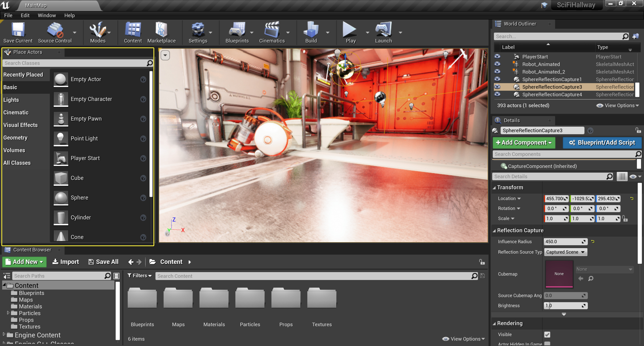The width and height of the screenshot is (644, 346).
Task: Uncheck the Visible rendering checkbox
Action: (x=547, y=334)
